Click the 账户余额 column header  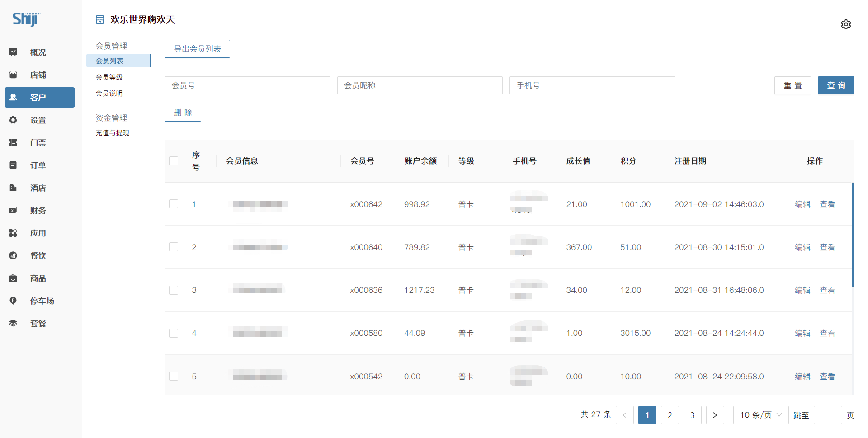(420, 161)
